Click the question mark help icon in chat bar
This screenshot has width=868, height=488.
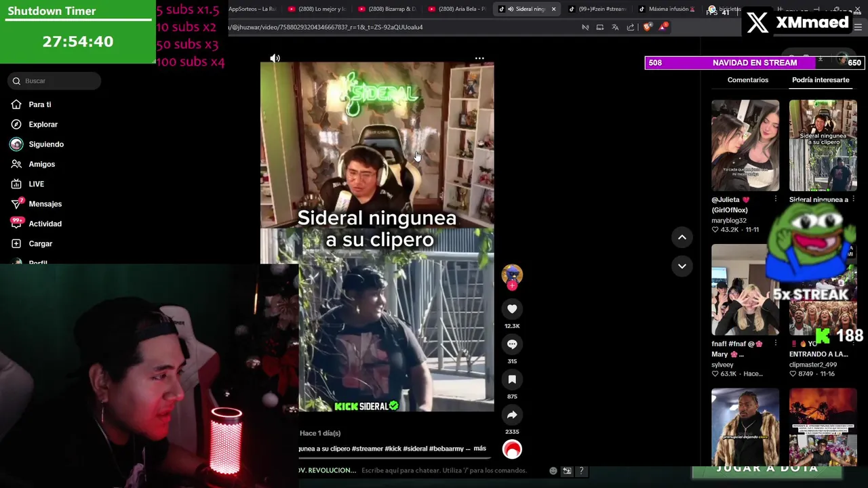[581, 470]
